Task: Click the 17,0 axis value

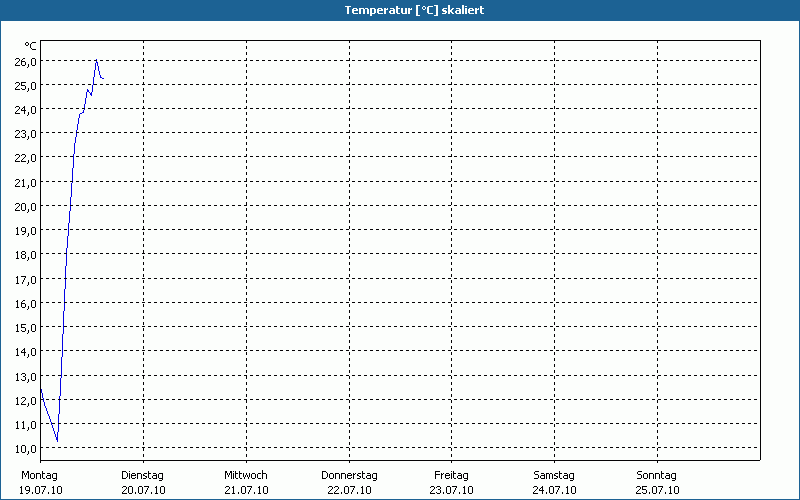Action: click(26, 280)
